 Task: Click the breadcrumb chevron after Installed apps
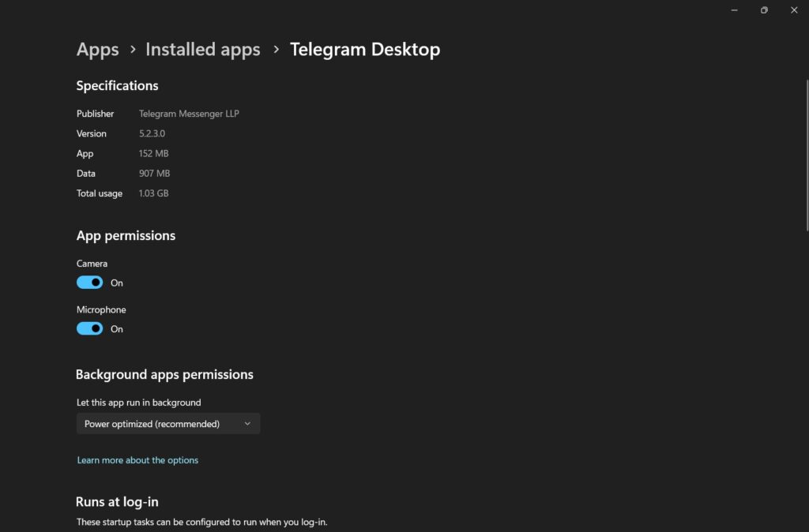point(276,50)
